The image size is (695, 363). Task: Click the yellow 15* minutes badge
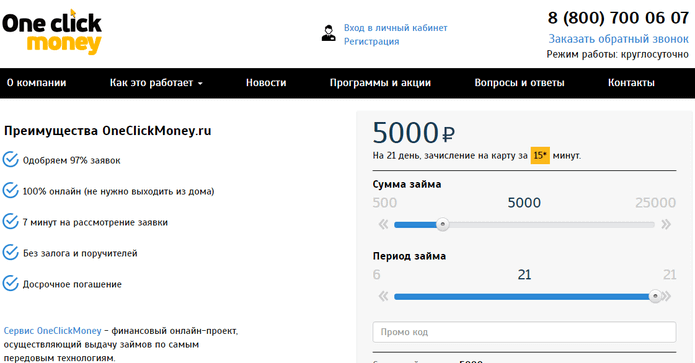pos(540,156)
